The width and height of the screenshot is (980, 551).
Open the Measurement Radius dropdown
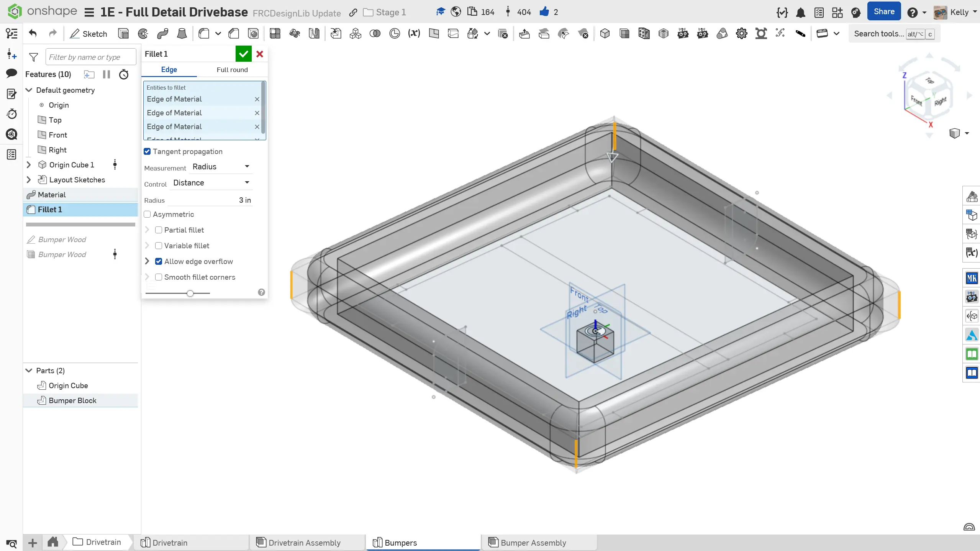221,167
